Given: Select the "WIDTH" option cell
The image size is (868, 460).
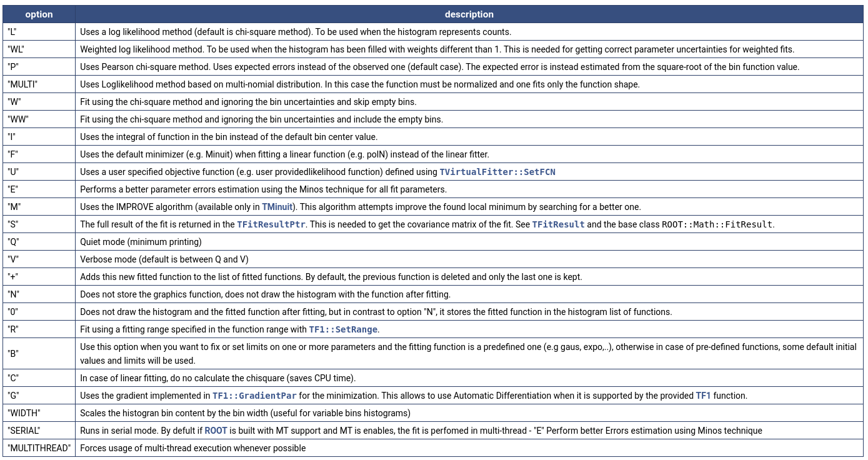Looking at the screenshot, I should [39, 413].
